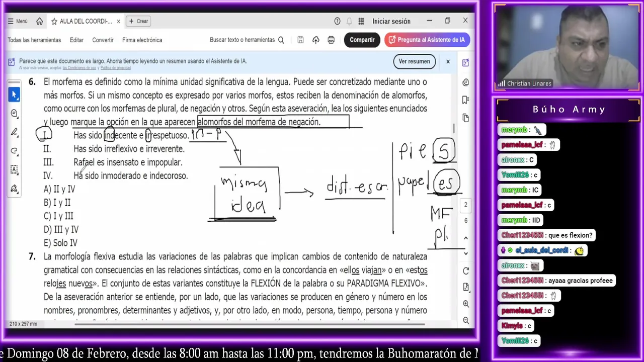Click the document vertical scrollbar thumb
Image resolution: width=644 pixels, height=362 pixels.
454,128
